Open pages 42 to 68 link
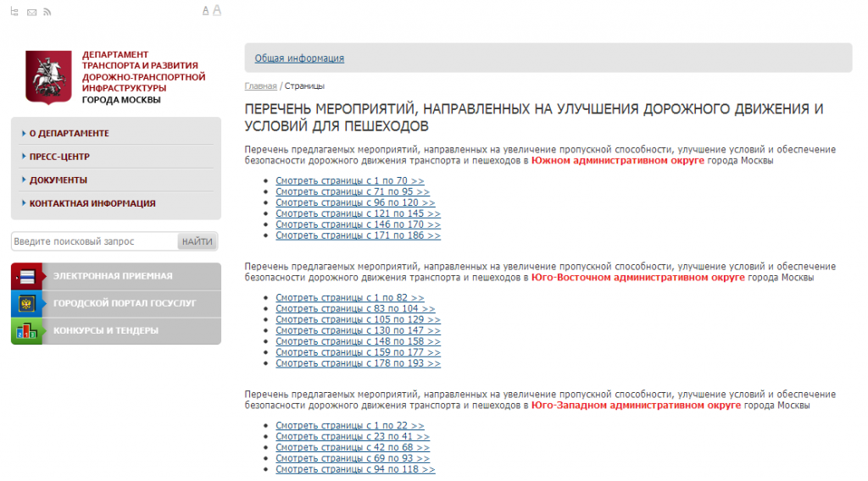This screenshot has height=481, width=868. pos(353,447)
